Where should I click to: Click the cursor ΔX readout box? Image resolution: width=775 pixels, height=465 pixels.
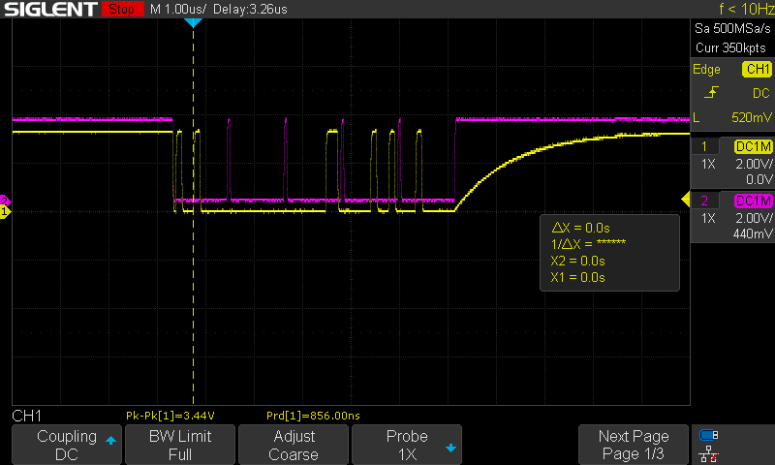[x=609, y=253]
